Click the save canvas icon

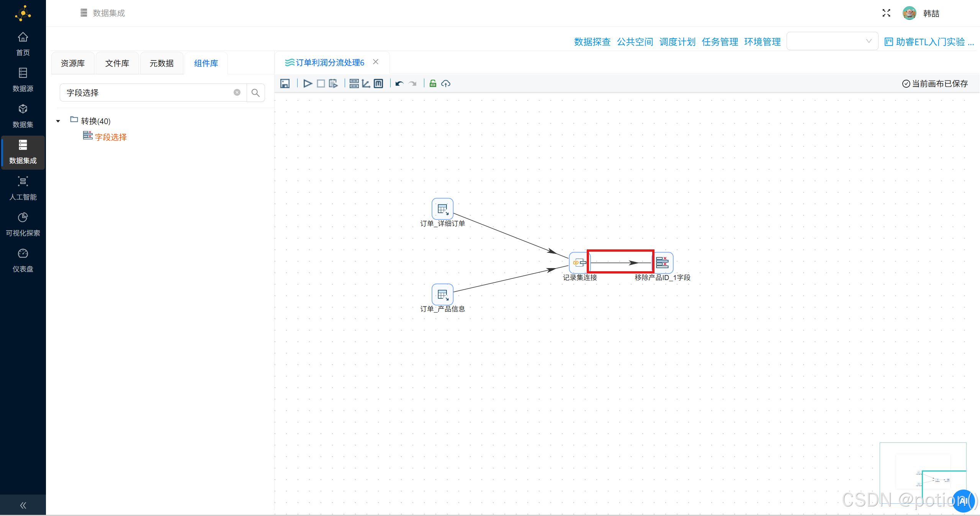pyautogui.click(x=285, y=84)
